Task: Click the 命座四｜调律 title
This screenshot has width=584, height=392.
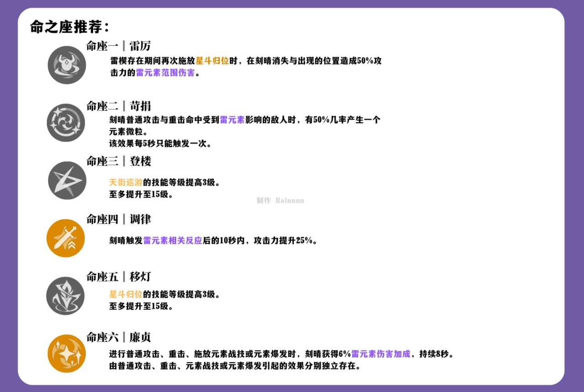Action: tap(119, 219)
